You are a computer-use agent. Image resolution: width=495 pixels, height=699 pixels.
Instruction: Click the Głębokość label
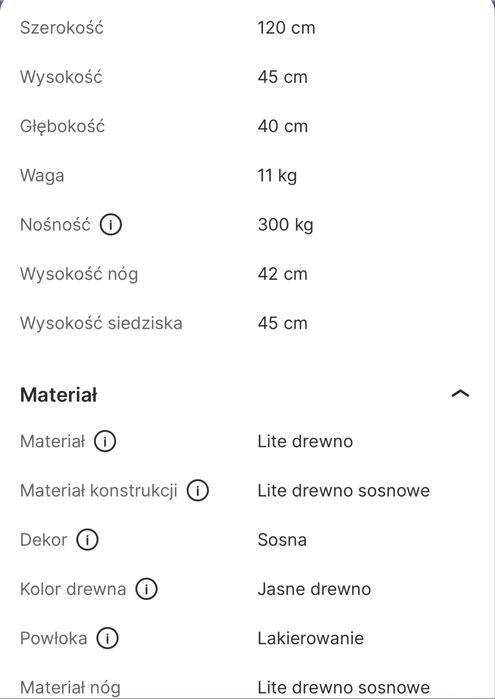[x=62, y=126]
